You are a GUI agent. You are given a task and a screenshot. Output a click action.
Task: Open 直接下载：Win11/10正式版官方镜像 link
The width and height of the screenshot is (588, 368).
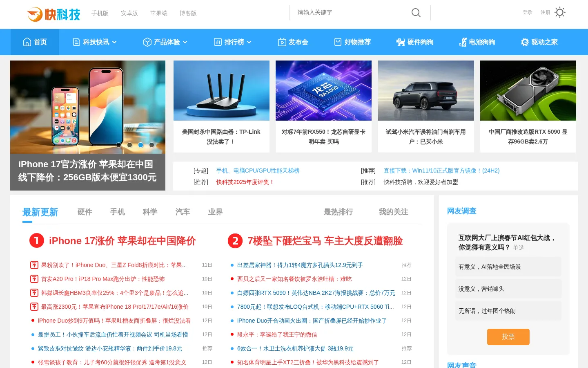pyautogui.click(x=441, y=171)
